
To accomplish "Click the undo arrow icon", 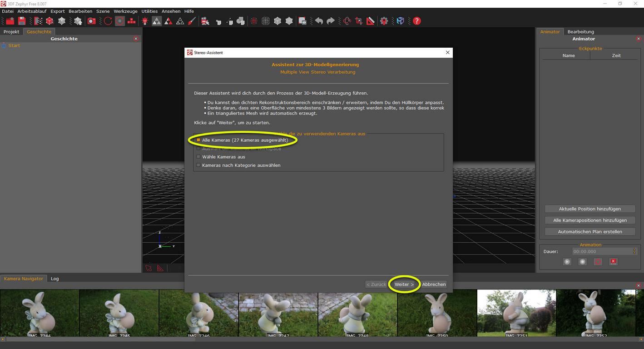I will (319, 21).
